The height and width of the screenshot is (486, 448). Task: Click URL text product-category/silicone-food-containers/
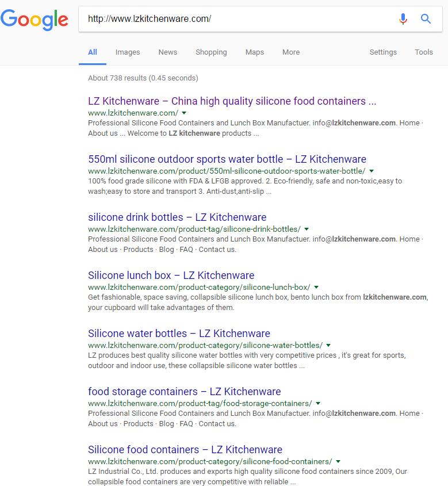pos(210,461)
